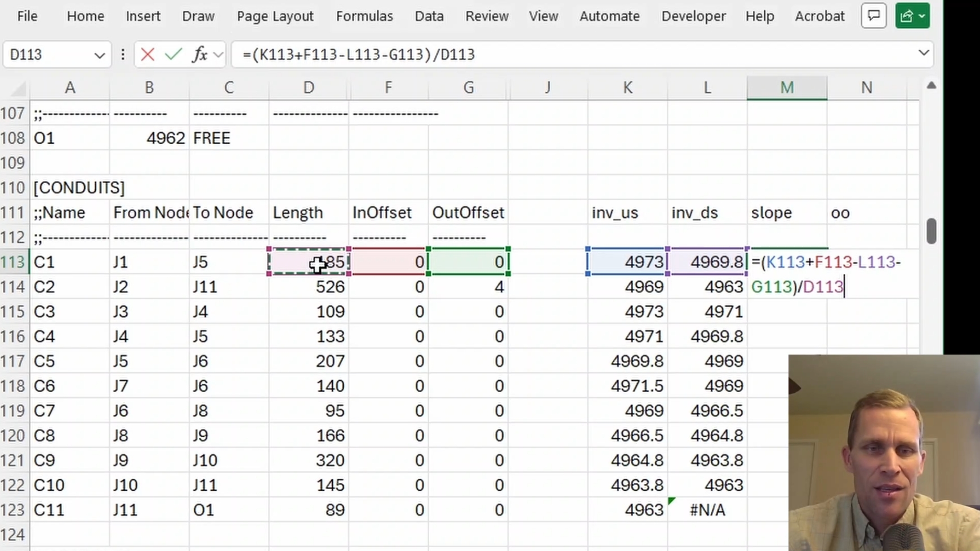
Task: Switch to the Home tab
Action: pos(86,16)
